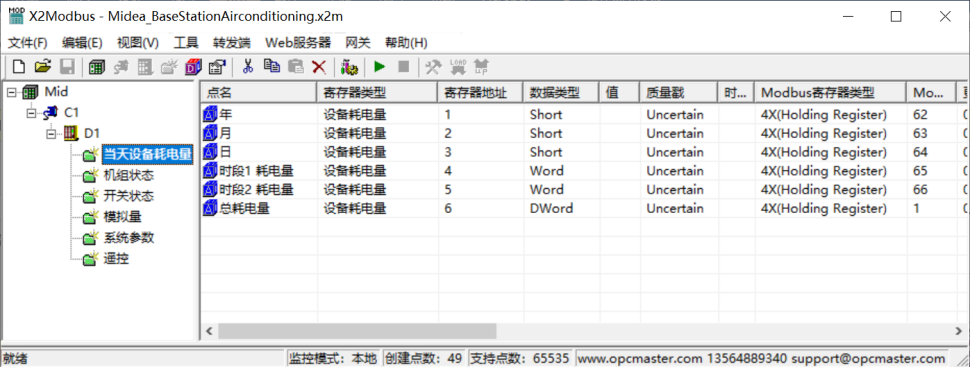Select device D1 in the tree
970x368 pixels.
tap(92, 133)
